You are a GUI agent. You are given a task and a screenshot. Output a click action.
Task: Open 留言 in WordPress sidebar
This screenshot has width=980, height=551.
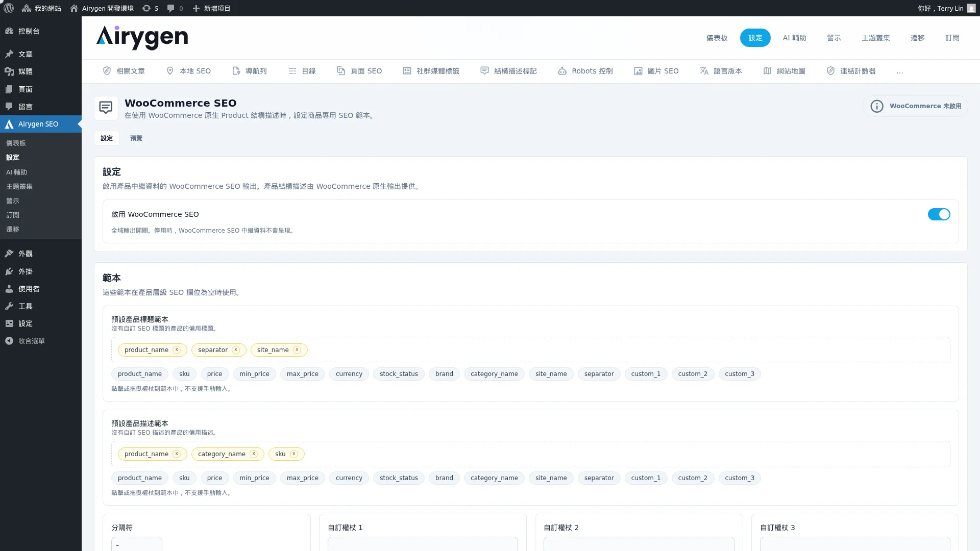point(41,107)
